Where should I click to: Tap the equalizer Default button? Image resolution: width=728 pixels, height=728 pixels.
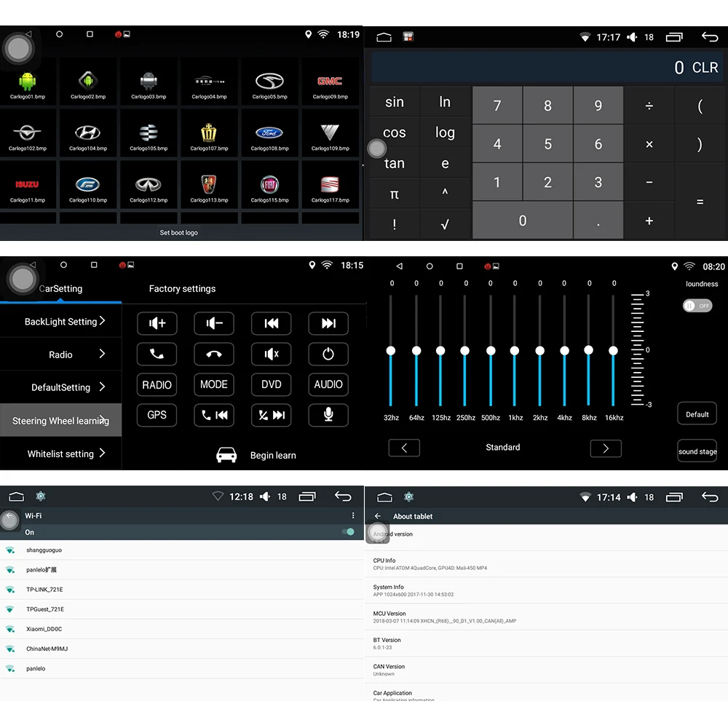click(x=697, y=414)
